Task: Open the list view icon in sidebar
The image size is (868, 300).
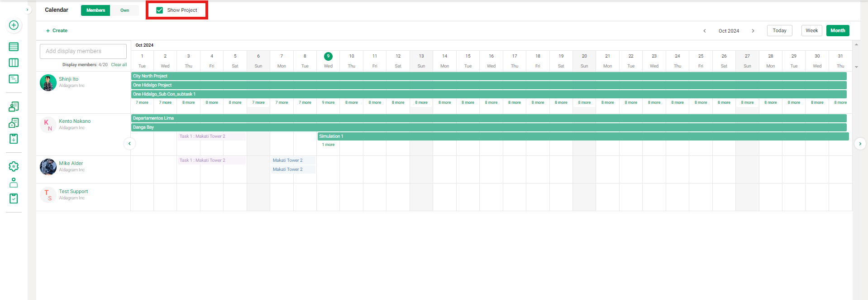Action: pyautogui.click(x=14, y=47)
